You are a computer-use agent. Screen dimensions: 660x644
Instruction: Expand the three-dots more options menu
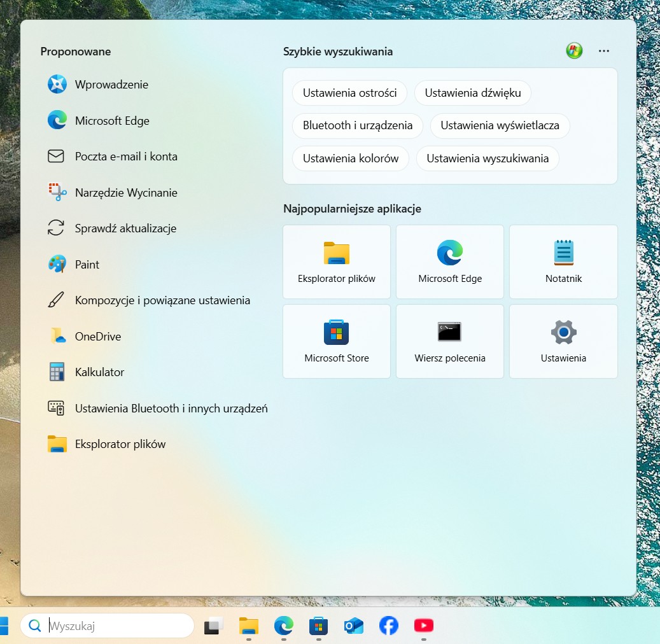pos(603,51)
